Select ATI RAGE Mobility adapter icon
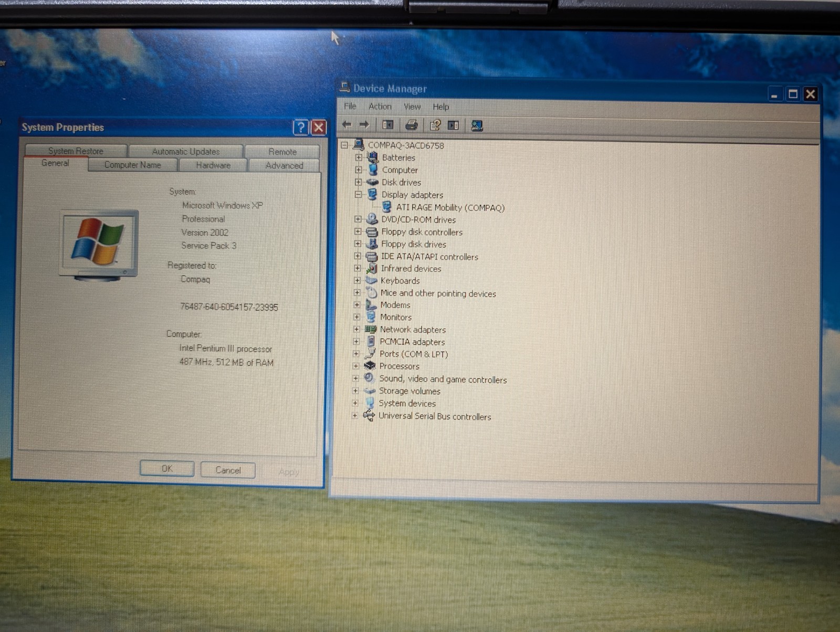This screenshot has width=840, height=632. tap(387, 207)
